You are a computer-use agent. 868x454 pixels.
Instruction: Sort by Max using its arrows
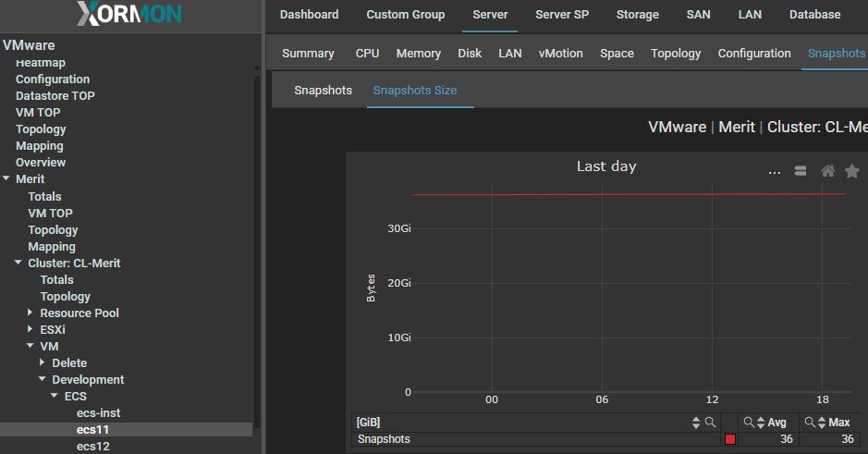coord(822,423)
